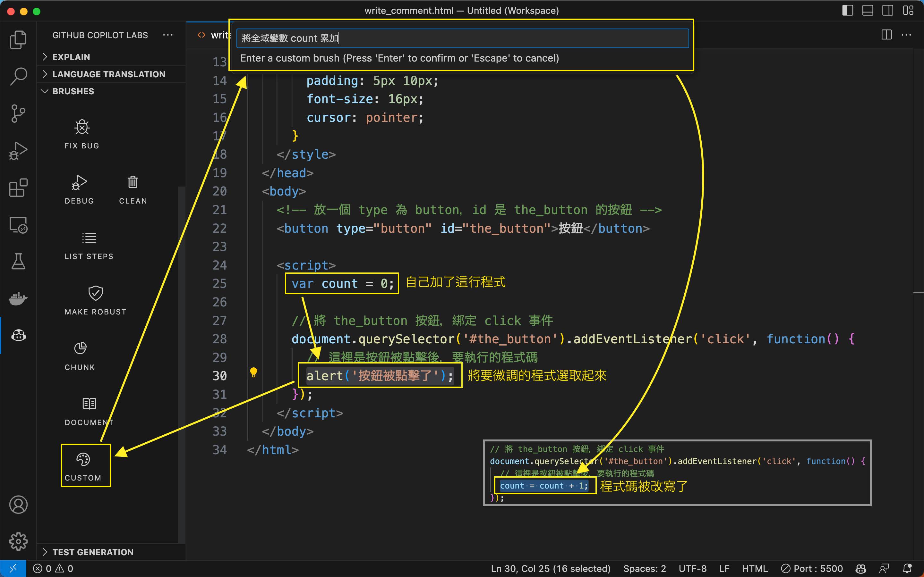The image size is (924, 577).
Task: Choose the List Steps brush
Action: coord(89,238)
